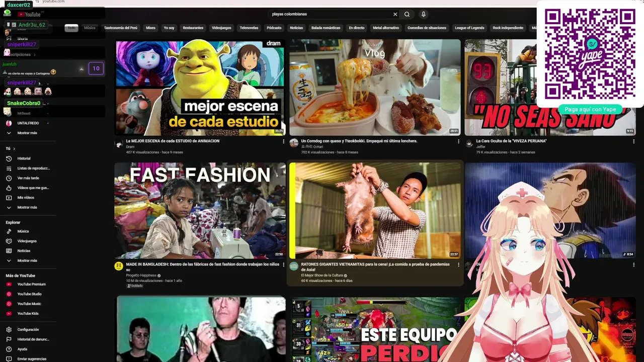
Task: Select Rock independiente filter chip
Action: (508, 28)
